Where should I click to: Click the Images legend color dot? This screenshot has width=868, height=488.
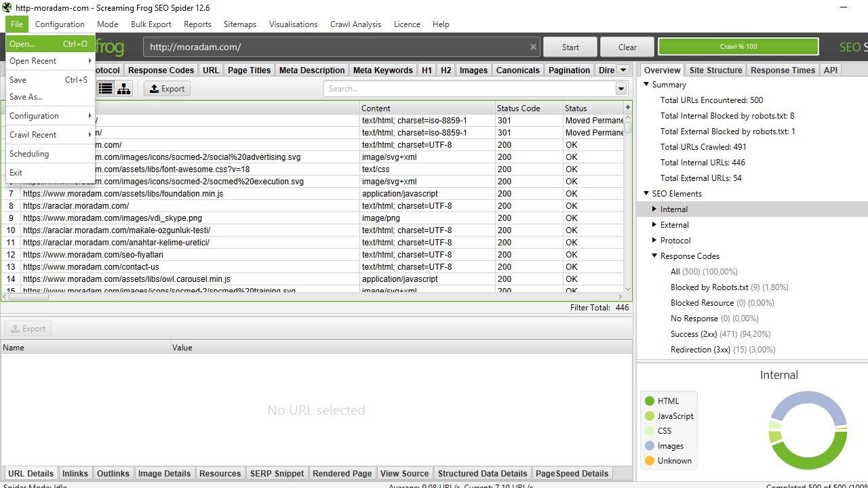click(650, 446)
